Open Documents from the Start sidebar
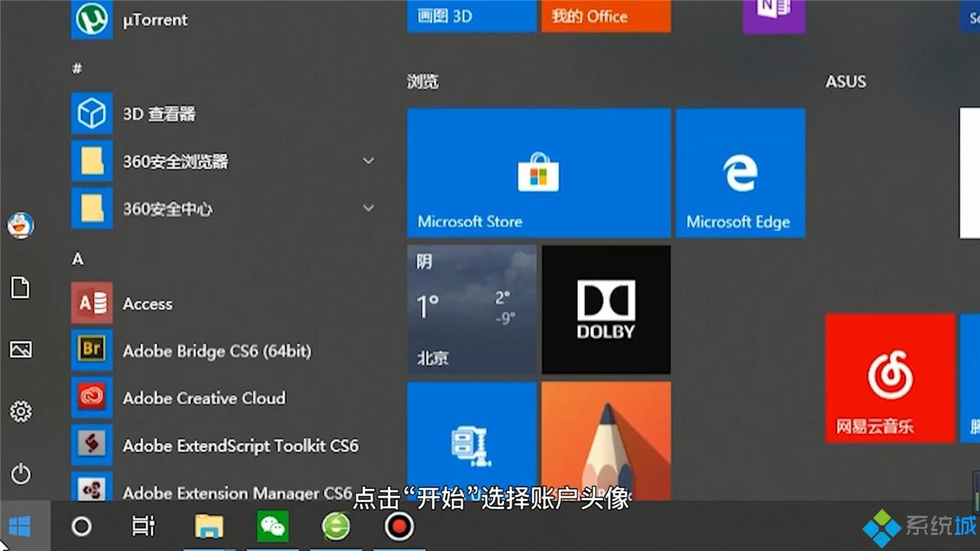This screenshot has height=551, width=980. pyautogui.click(x=21, y=288)
